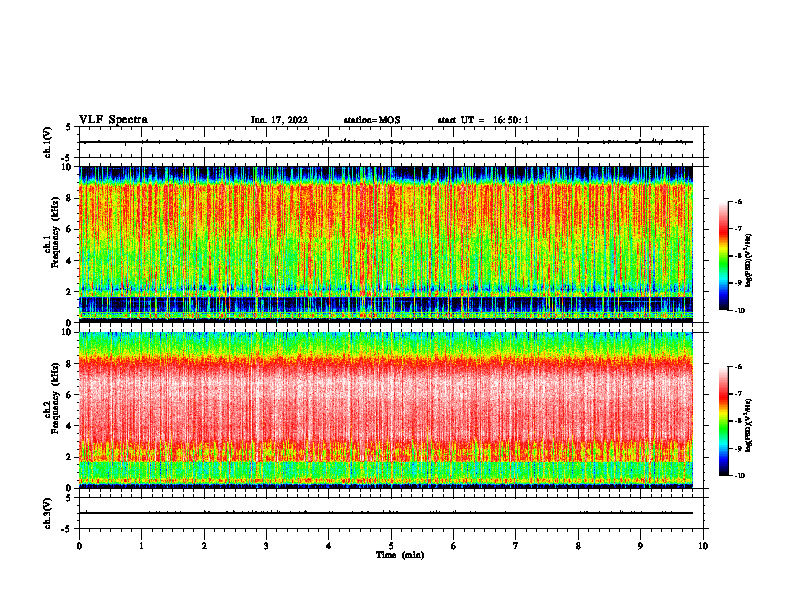The image size is (792, 612).
Task: Click the "4" kHz tick of ch.2 frequency axis
Action: pos(70,426)
